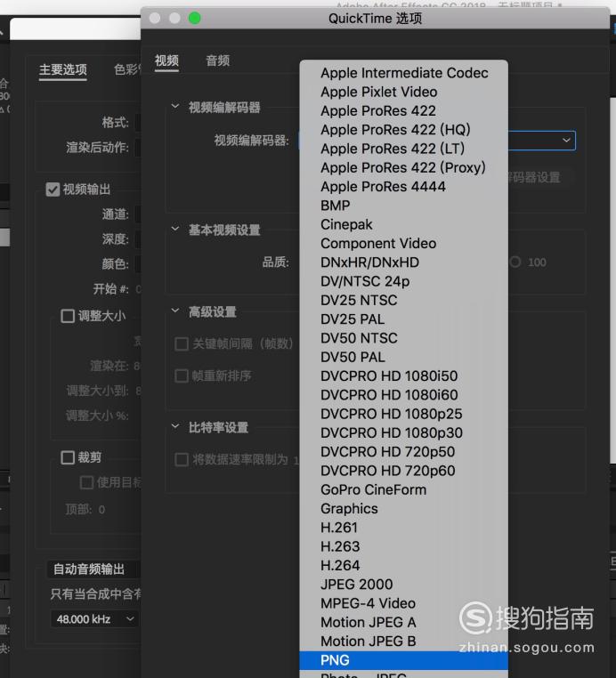The height and width of the screenshot is (678, 616).
Task: Collapse the 比特率设置 section
Action: (x=175, y=426)
